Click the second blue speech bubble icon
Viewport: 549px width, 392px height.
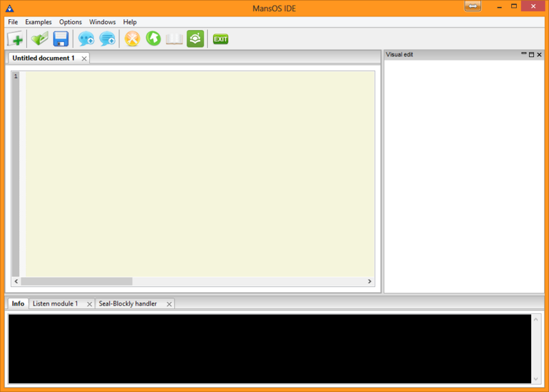coord(107,38)
